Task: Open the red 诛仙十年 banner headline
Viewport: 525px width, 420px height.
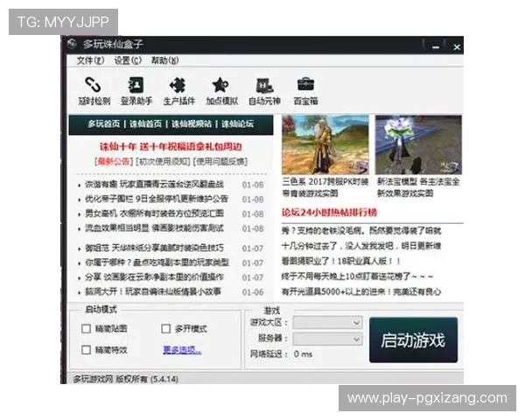Action: (171, 146)
